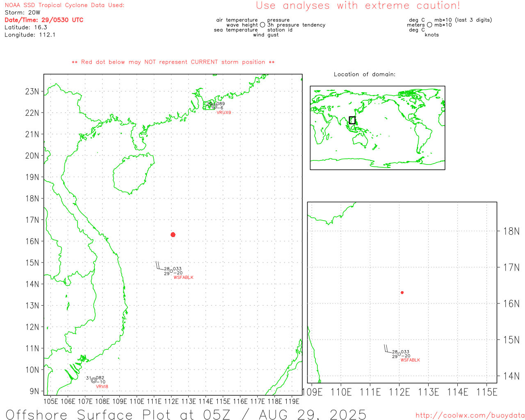The height and width of the screenshot is (420, 525).
Task: Click the red dot disclaimer text above map
Action: tap(173, 62)
